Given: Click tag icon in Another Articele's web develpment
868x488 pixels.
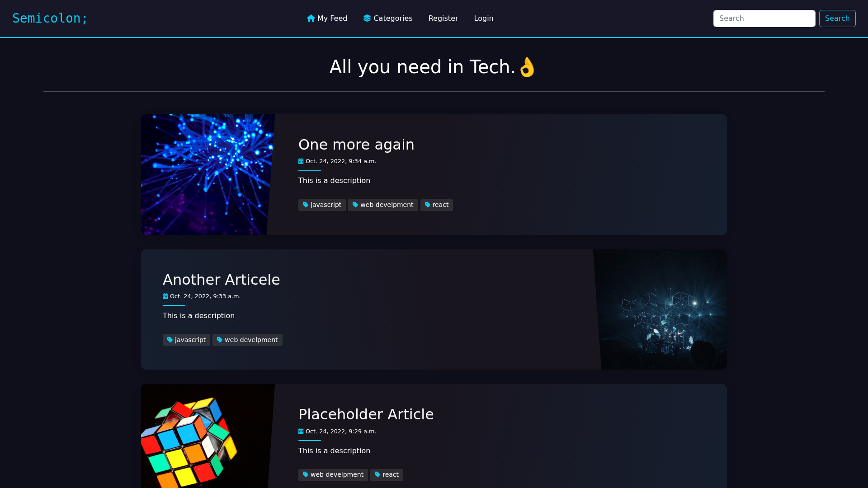Looking at the screenshot, I should pyautogui.click(x=220, y=340).
